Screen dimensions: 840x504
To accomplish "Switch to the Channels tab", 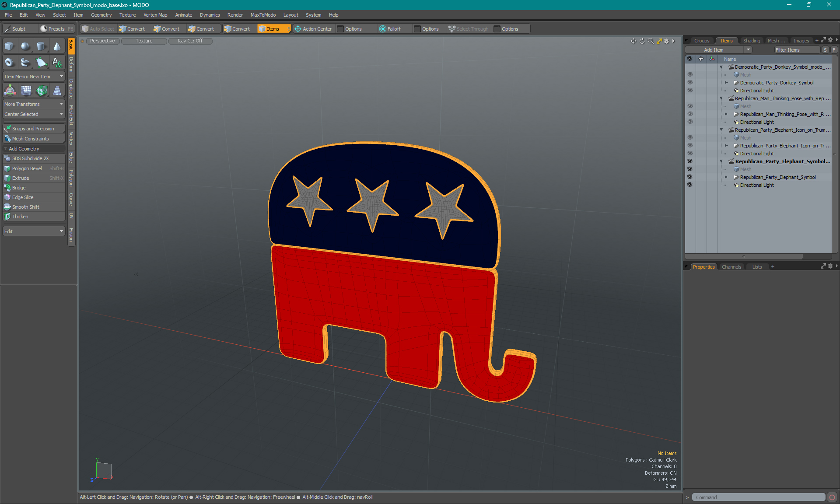I will pos(731,267).
